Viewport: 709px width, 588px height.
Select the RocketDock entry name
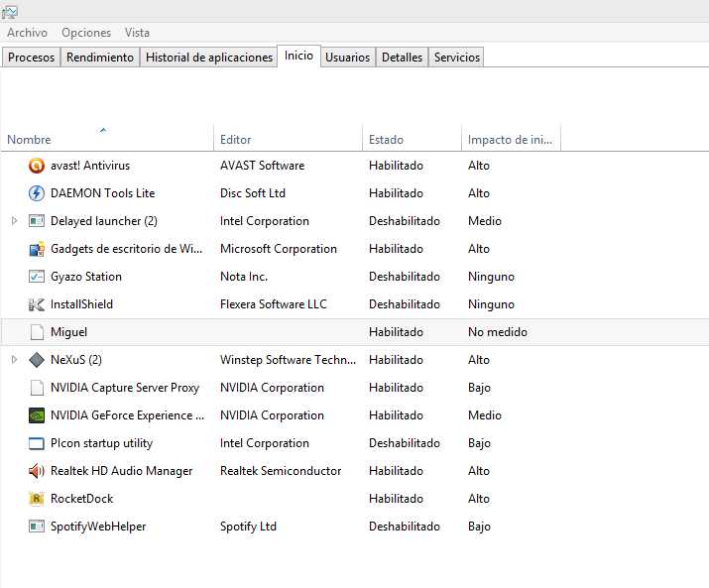pyautogui.click(x=82, y=499)
